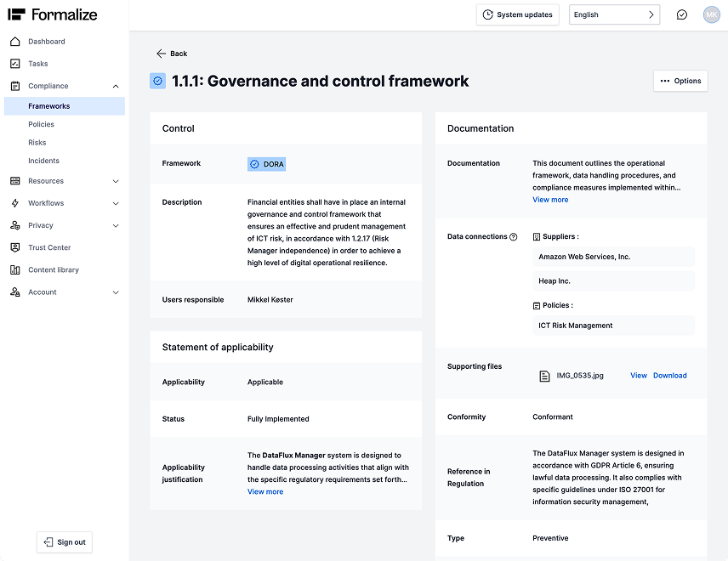Click the Fully Implemented status value

click(x=278, y=419)
